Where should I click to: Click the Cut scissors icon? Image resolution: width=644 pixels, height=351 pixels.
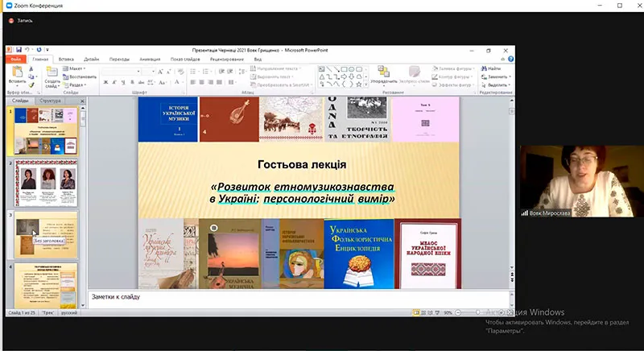point(32,68)
